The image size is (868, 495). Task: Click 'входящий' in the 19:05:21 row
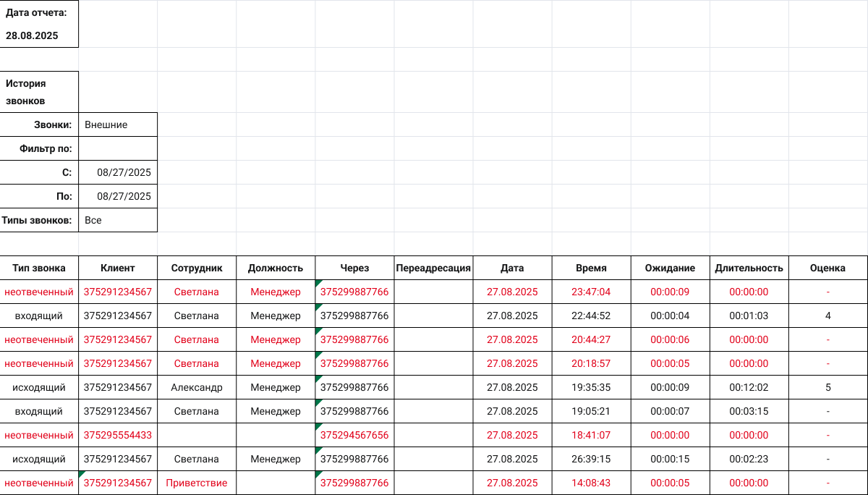(39, 411)
